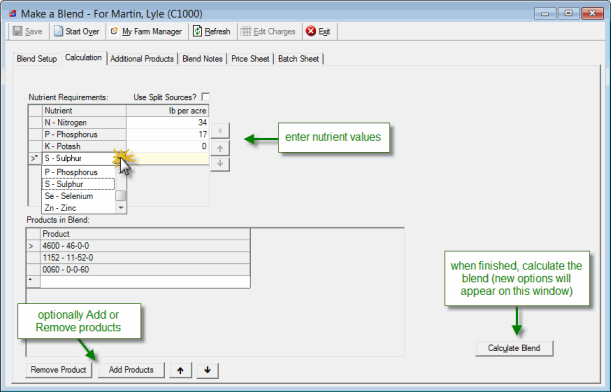Click the lb per acre column header
The width and height of the screenshot is (611, 392).
point(168,111)
